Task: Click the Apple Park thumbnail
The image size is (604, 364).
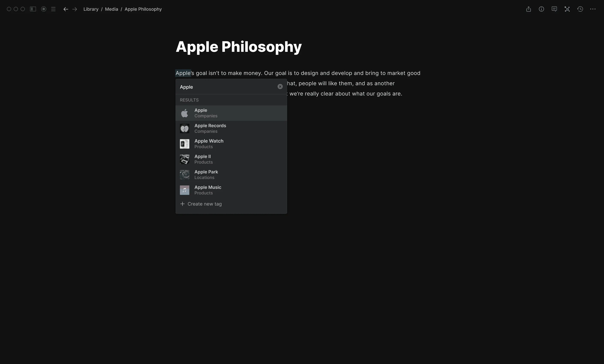Action: click(x=185, y=175)
